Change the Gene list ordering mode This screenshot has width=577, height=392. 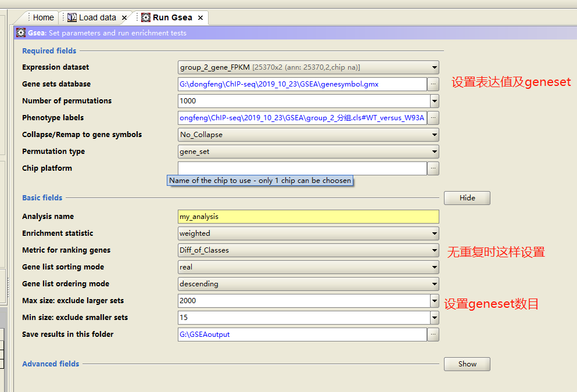[434, 284]
